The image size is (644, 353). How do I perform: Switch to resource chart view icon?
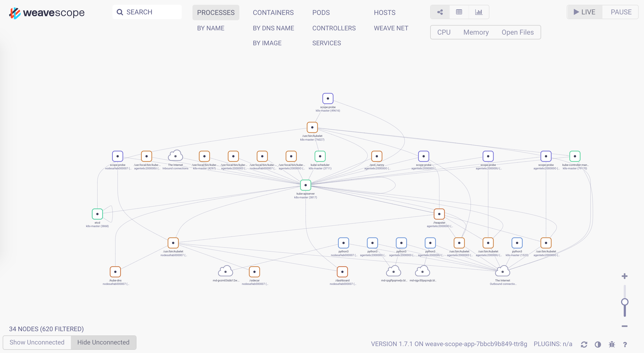479,12
